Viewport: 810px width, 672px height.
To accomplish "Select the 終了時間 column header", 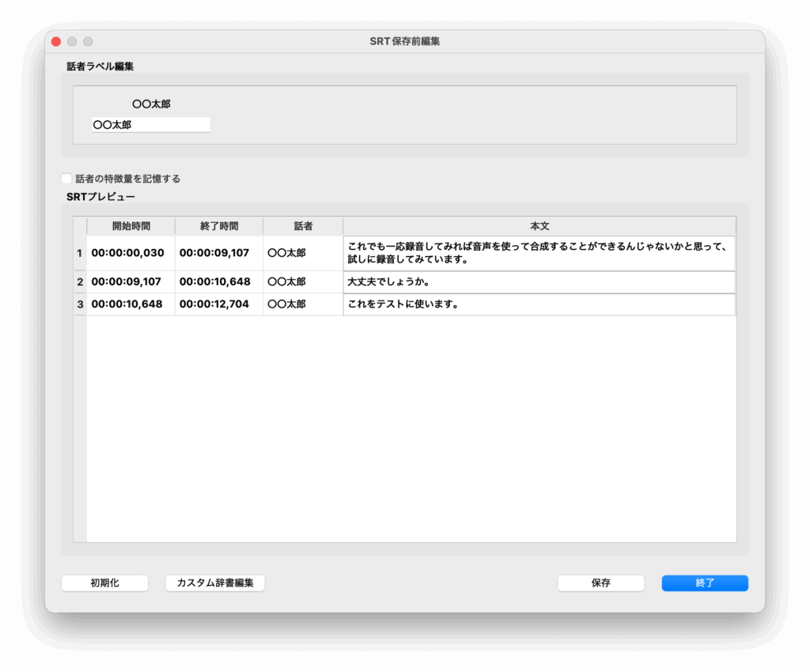I will click(x=219, y=226).
